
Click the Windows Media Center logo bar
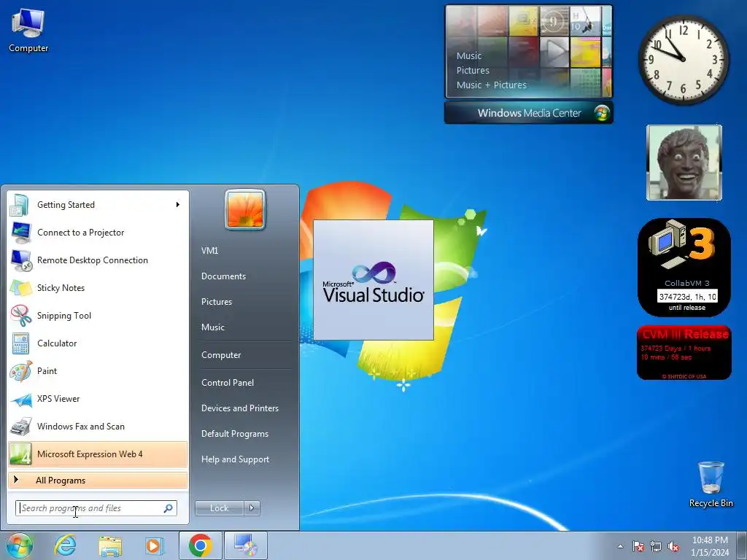pyautogui.click(x=529, y=113)
